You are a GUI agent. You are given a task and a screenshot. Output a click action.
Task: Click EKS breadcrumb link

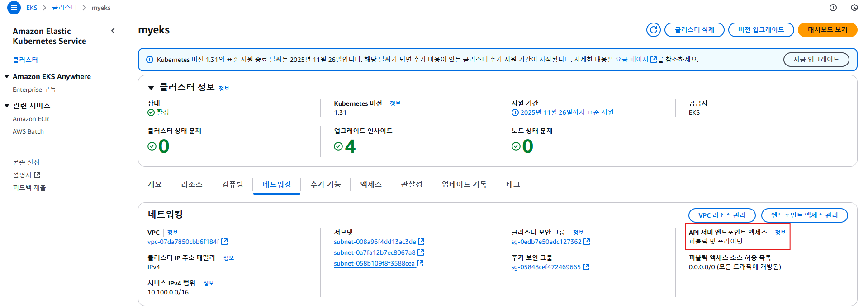[x=32, y=8]
